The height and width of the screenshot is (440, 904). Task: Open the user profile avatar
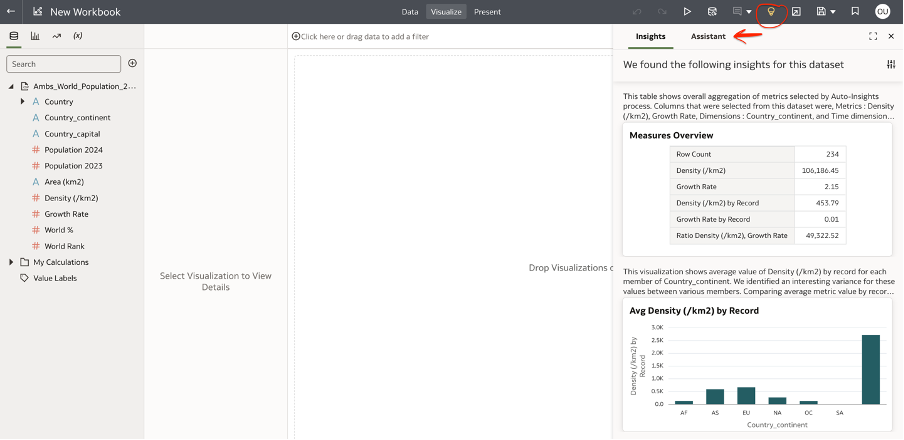882,12
